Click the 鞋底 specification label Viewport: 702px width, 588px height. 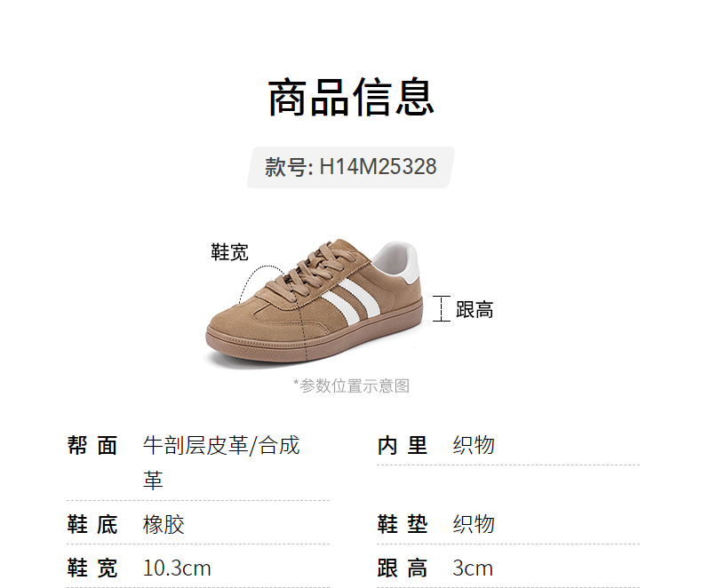tap(92, 524)
